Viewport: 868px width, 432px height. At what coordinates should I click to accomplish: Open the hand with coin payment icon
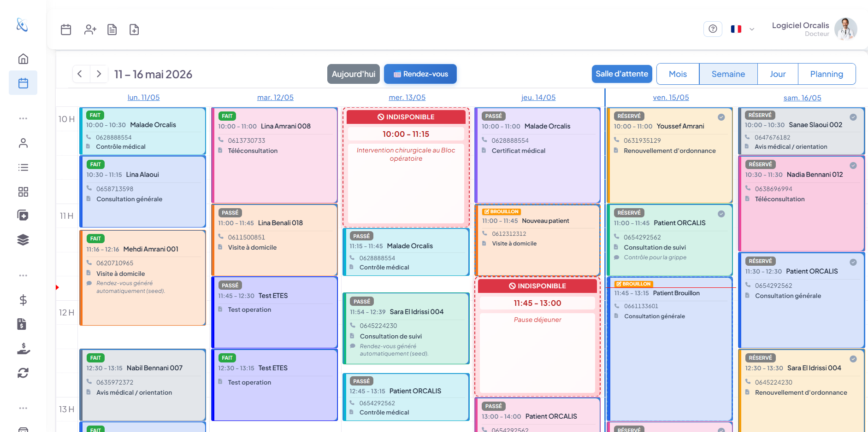click(23, 349)
